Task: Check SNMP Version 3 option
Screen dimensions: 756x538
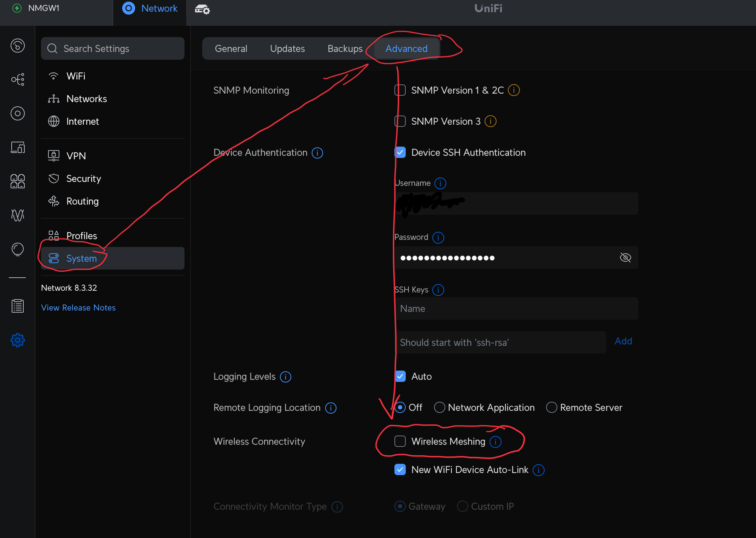Action: tap(400, 122)
